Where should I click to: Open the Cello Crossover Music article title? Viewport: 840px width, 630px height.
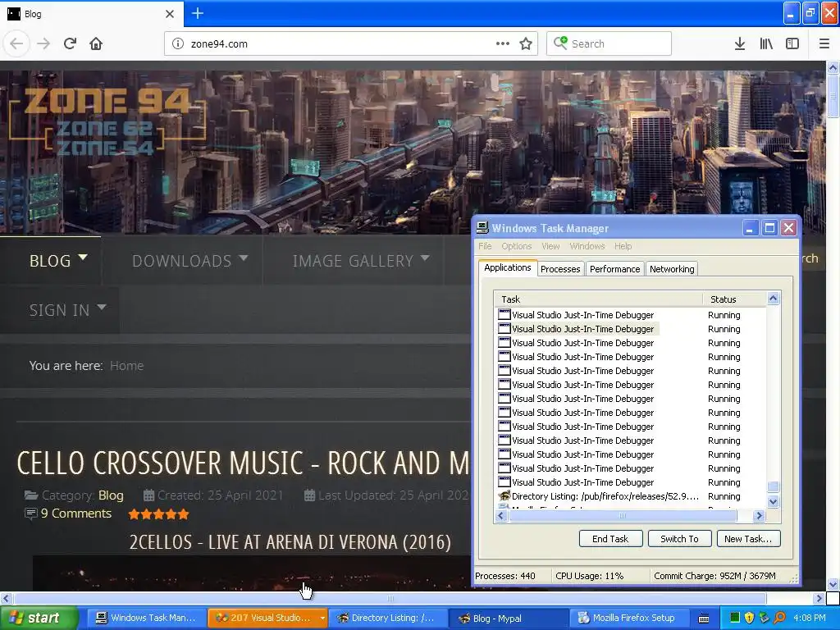[243, 463]
